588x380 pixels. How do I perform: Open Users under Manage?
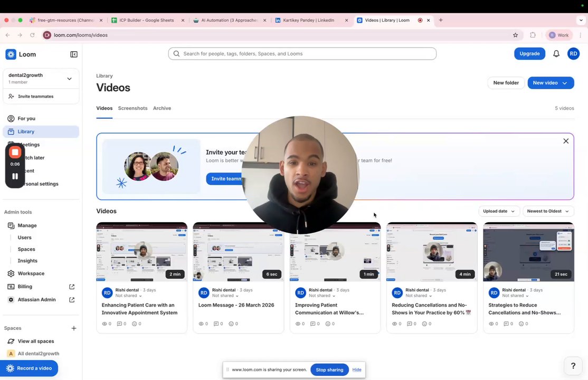(x=24, y=237)
